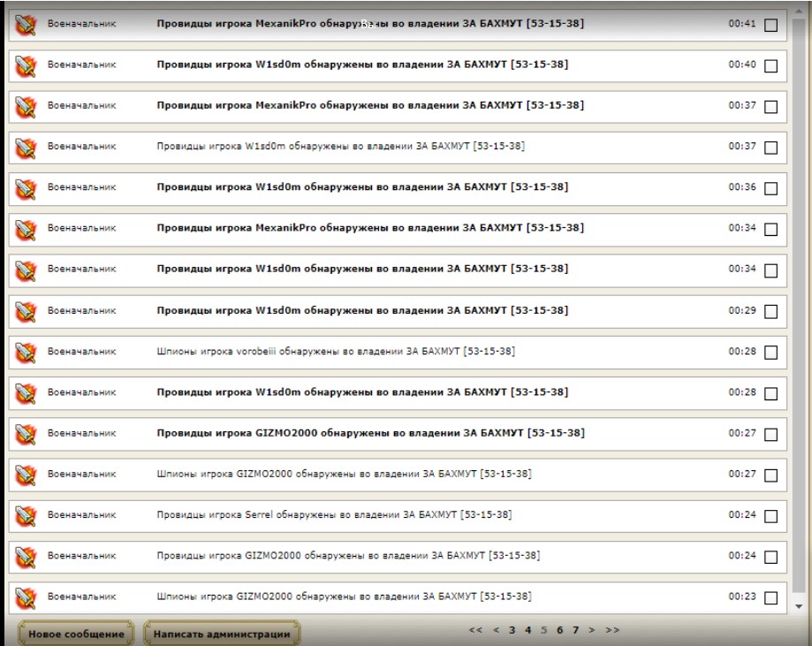Viewport: 812px width, 646px height.
Task: Click the warlord icon on the 00:41 MexanikPro message
Action: (x=26, y=24)
